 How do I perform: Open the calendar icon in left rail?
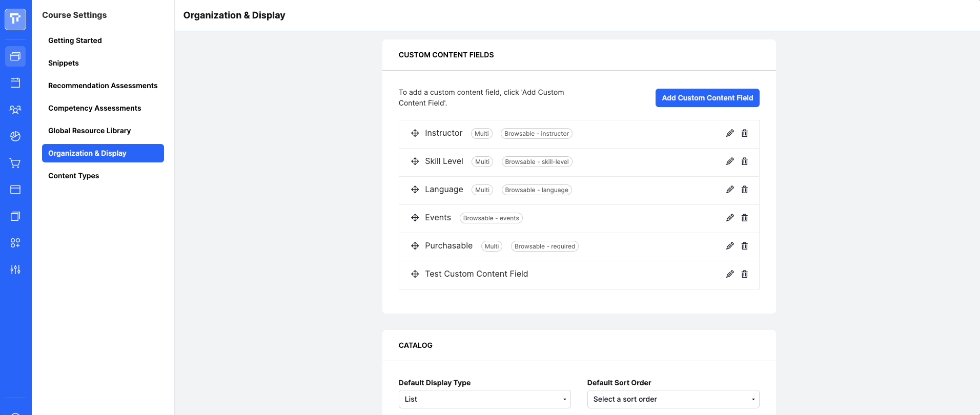(15, 83)
